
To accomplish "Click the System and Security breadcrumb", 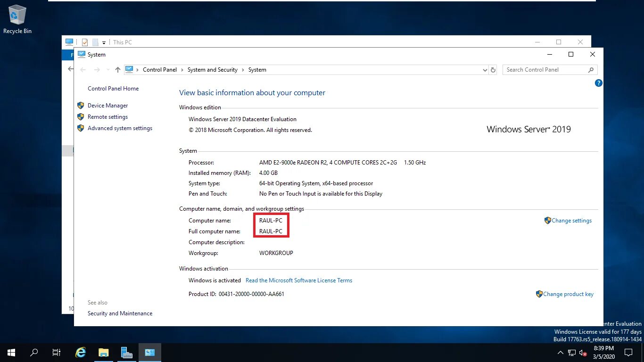I will tap(213, 70).
